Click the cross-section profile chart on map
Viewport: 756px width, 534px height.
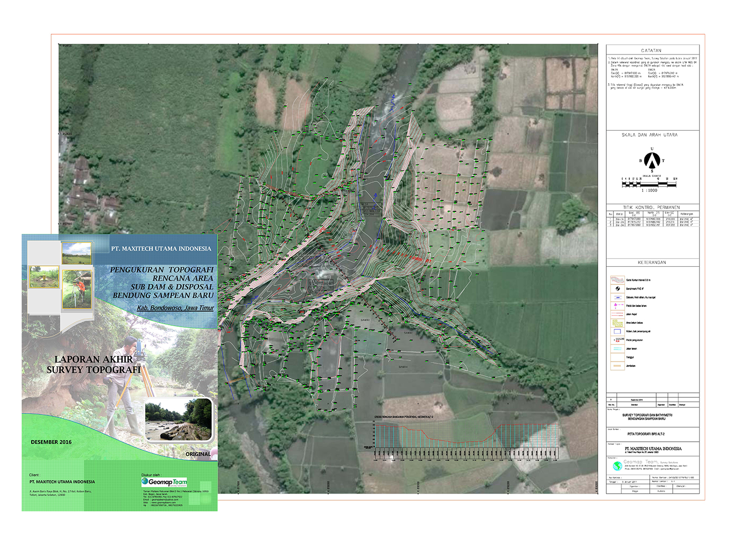(x=466, y=439)
